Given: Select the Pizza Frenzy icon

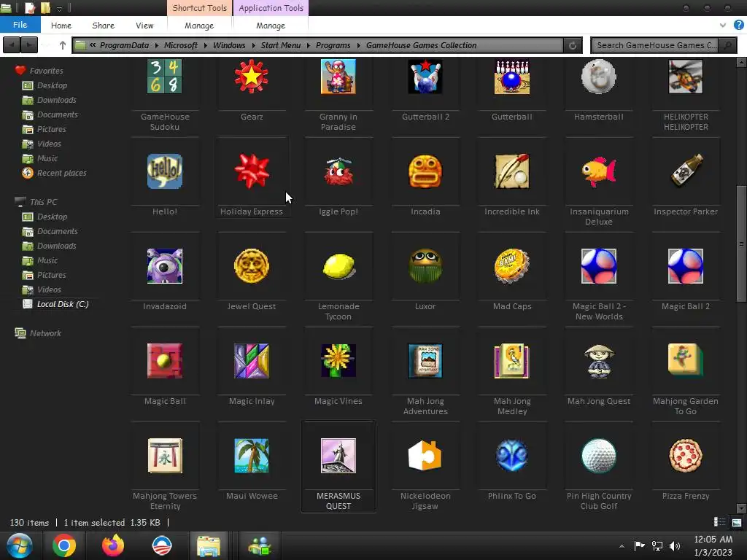Looking at the screenshot, I should tap(686, 456).
